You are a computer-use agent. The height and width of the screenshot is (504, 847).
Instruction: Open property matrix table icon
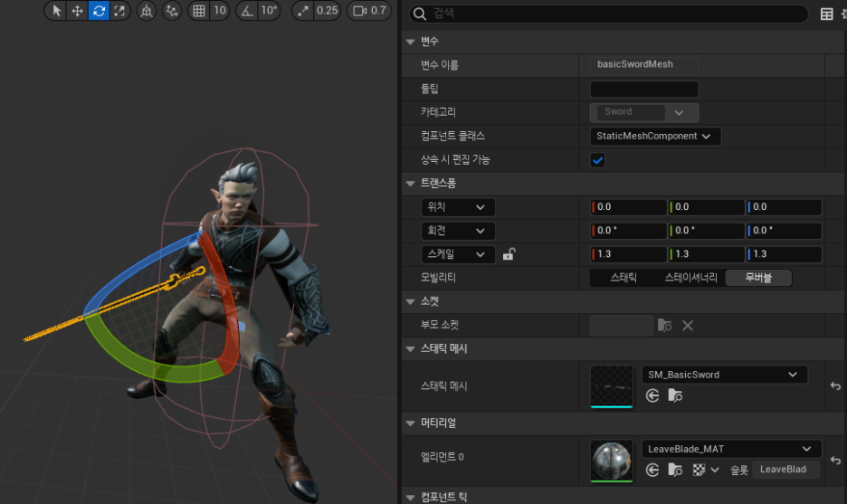826,14
